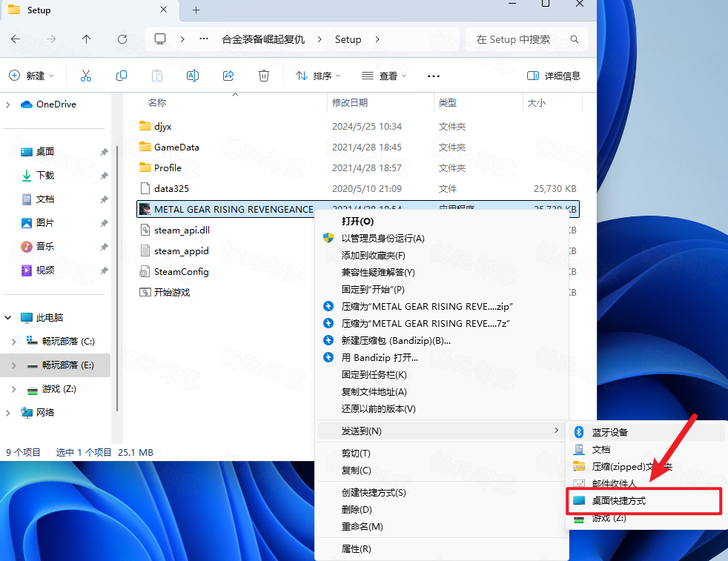
Task: Click the search magnifier icon
Action: click(575, 39)
